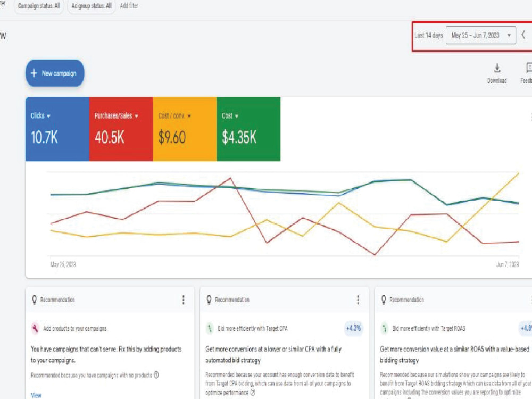Click the 'Jun 7, 2023' chart axis label

508,264
